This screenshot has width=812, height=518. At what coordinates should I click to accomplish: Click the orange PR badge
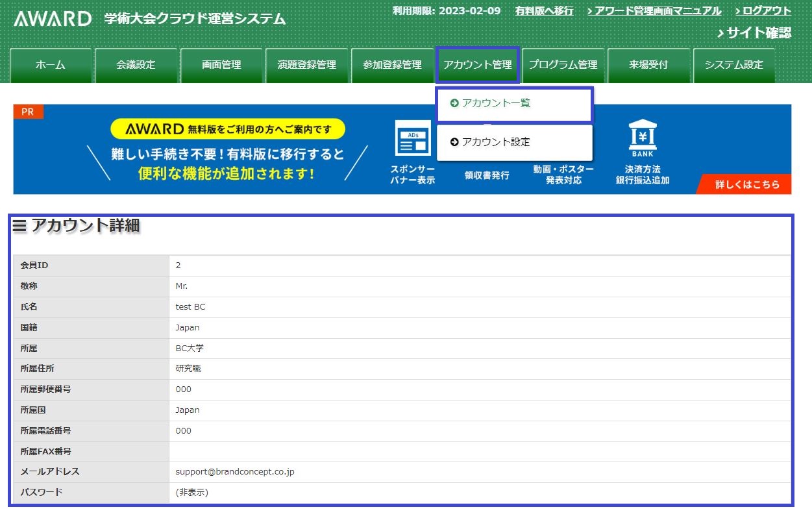[28, 112]
